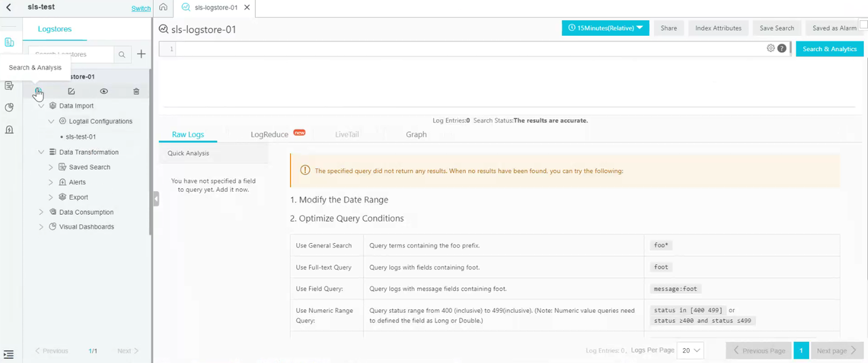Select page 1 in pagination
Screen dimensions: 868x363
[x=801, y=351]
